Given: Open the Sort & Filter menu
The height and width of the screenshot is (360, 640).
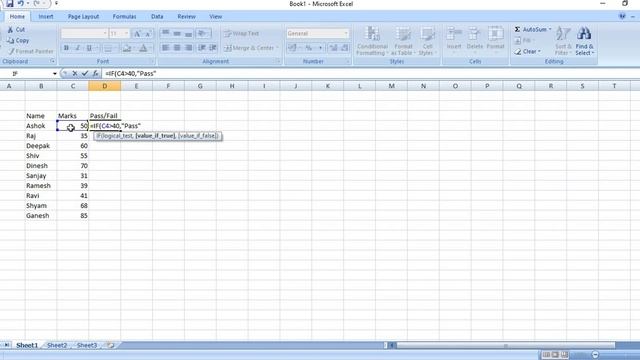Looking at the screenshot, I should (x=563, y=41).
